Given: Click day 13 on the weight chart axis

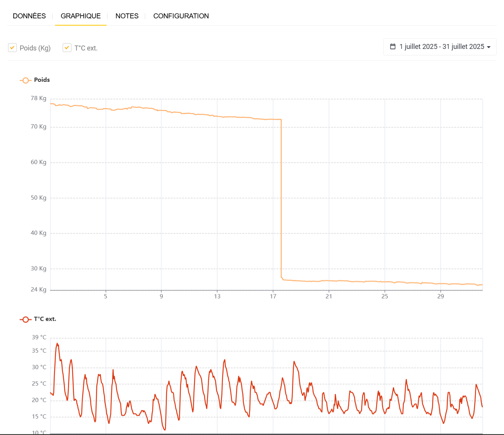Looking at the screenshot, I should point(217,296).
